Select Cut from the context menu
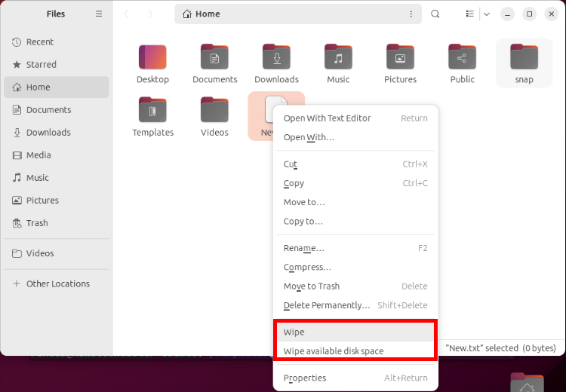The height and width of the screenshot is (392, 566). point(355,164)
